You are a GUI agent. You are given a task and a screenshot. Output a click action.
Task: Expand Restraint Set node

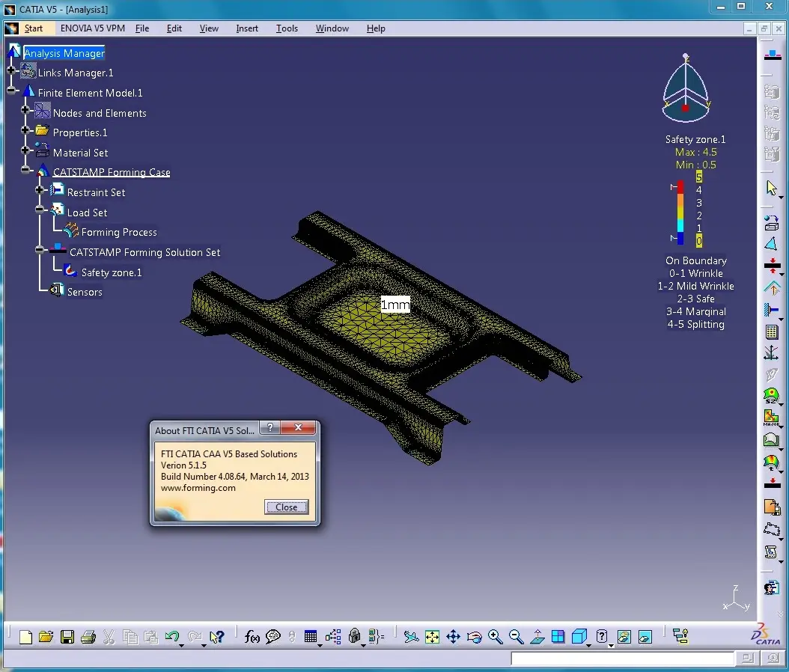point(40,190)
